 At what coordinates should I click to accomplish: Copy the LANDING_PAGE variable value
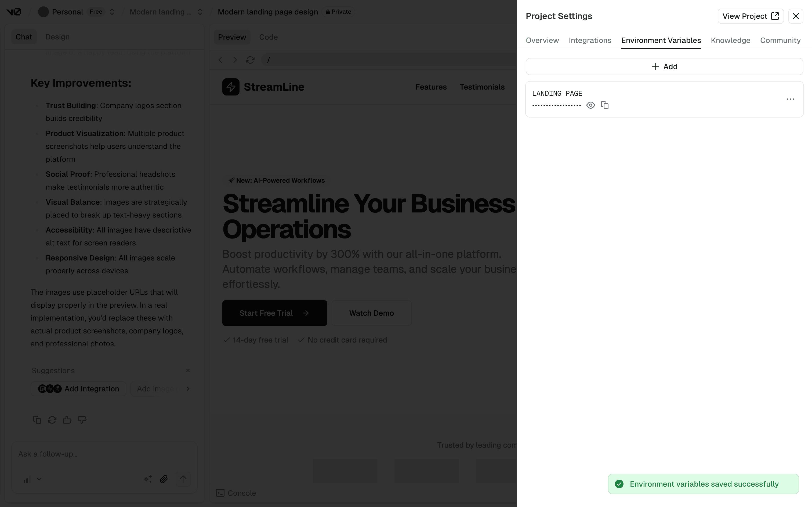(605, 105)
